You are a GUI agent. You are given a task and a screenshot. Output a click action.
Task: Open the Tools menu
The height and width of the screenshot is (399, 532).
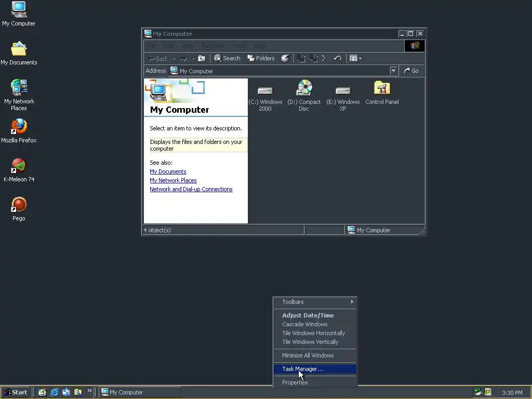pyautogui.click(x=240, y=46)
